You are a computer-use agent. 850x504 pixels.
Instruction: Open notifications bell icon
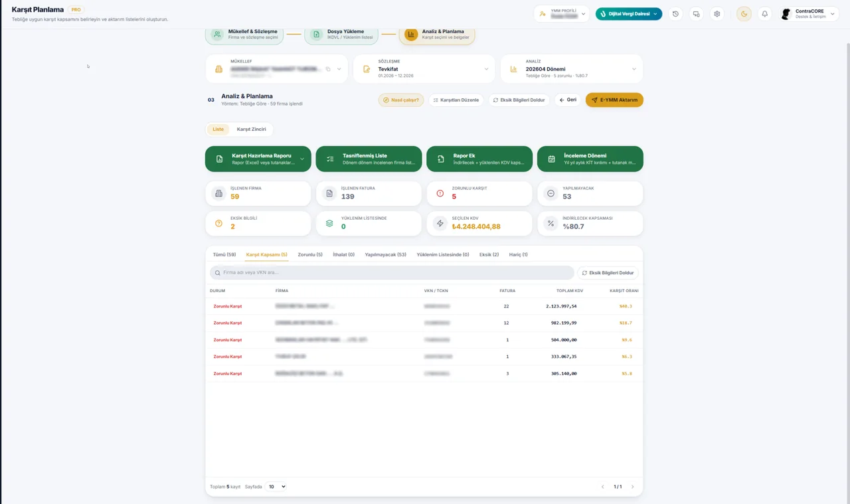[x=764, y=14]
